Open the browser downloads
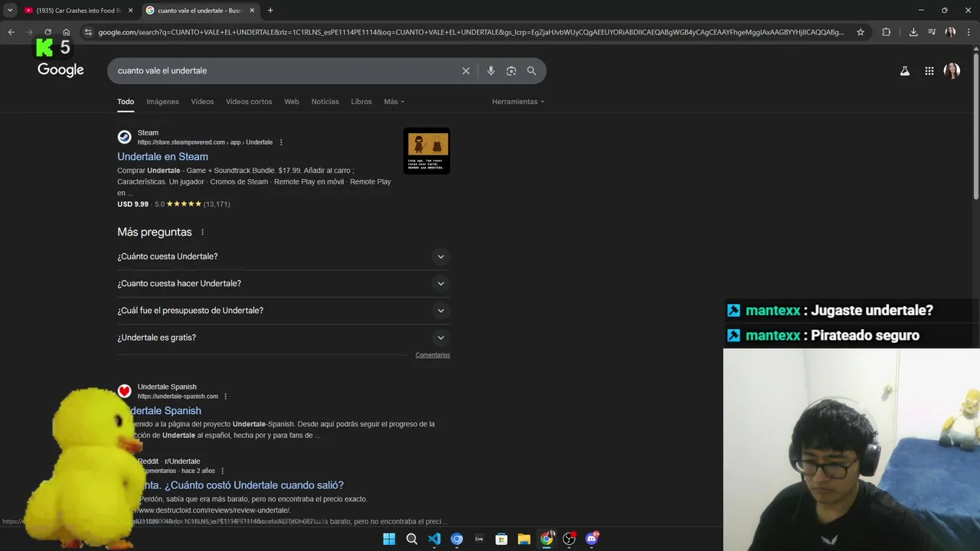 point(913,32)
